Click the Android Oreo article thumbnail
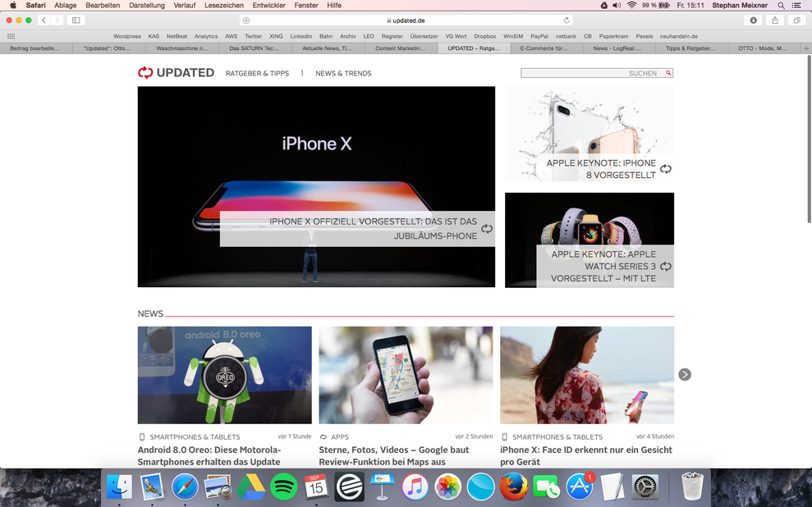 tap(225, 375)
